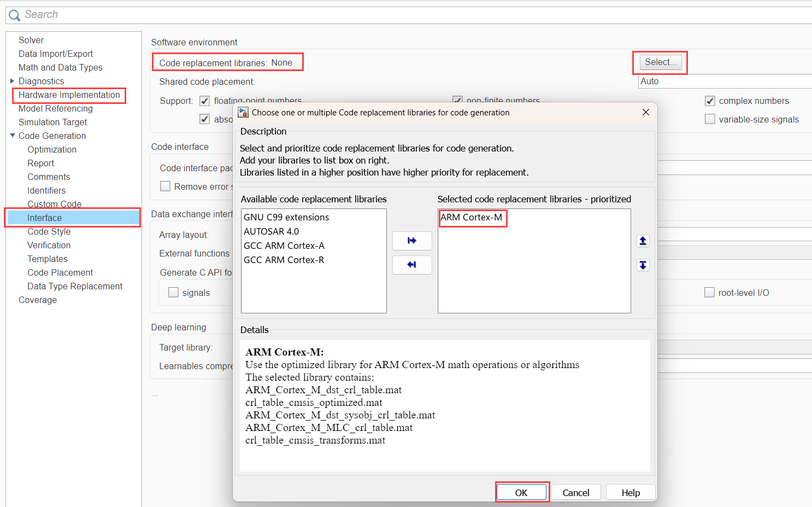The image size is (812, 507).
Task: Expand the Diagnostics tree node
Action: pyautogui.click(x=12, y=81)
